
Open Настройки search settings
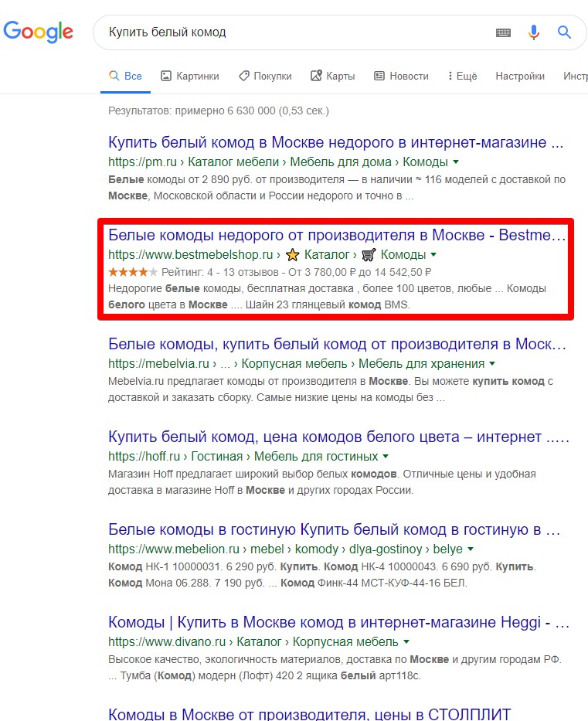[519, 76]
